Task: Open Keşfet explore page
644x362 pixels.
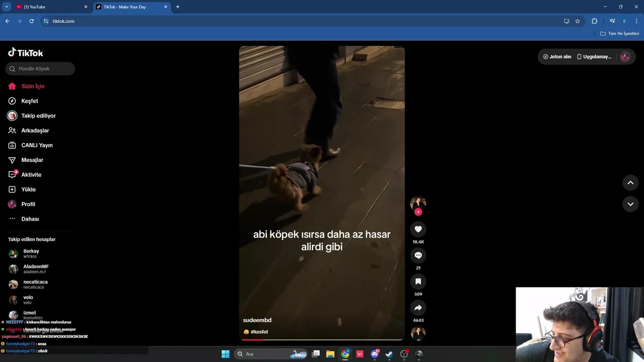Action: click(23, 101)
